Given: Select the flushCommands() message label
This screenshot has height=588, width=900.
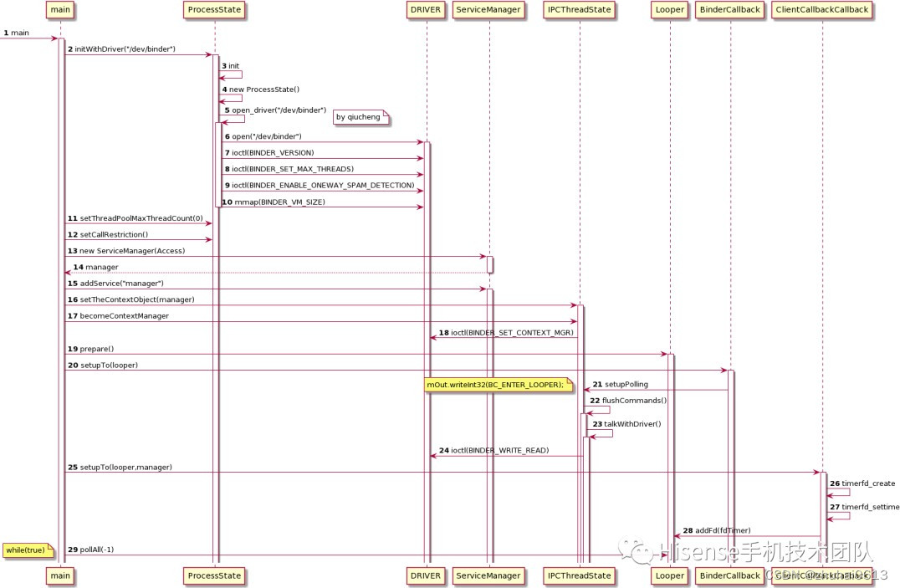Looking at the screenshot, I should point(628,401).
